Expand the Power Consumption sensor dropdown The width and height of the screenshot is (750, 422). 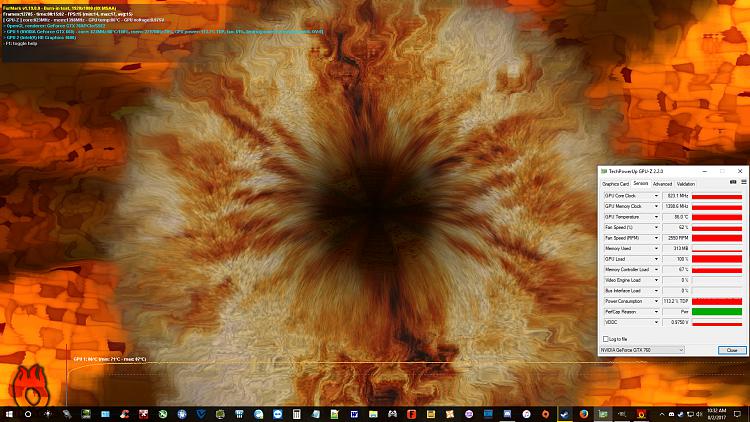click(x=656, y=301)
